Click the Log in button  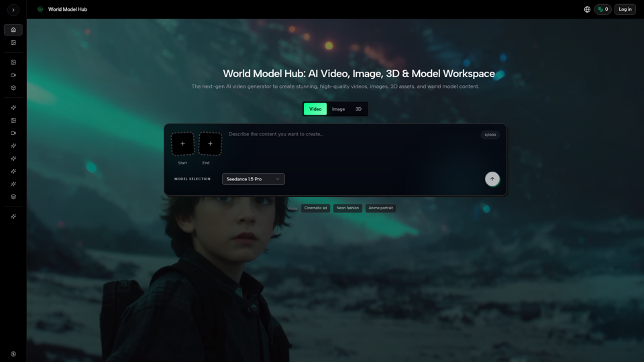pyautogui.click(x=625, y=9)
